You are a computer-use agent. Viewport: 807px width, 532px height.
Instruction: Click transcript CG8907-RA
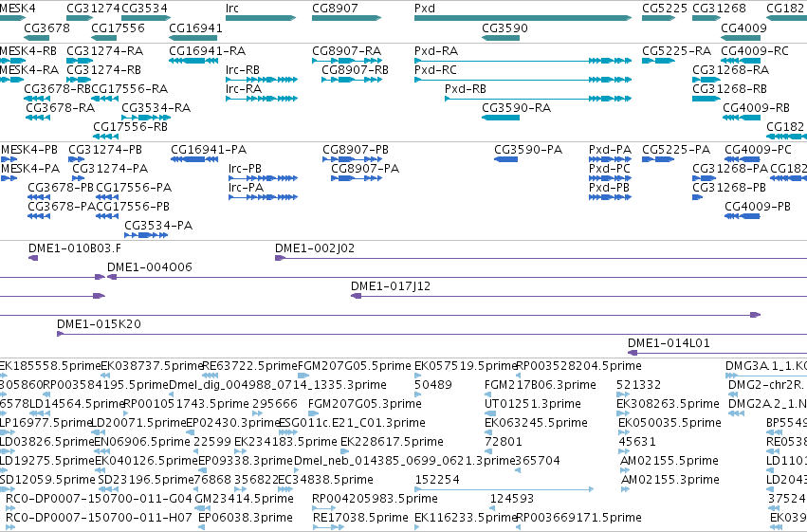[346, 51]
